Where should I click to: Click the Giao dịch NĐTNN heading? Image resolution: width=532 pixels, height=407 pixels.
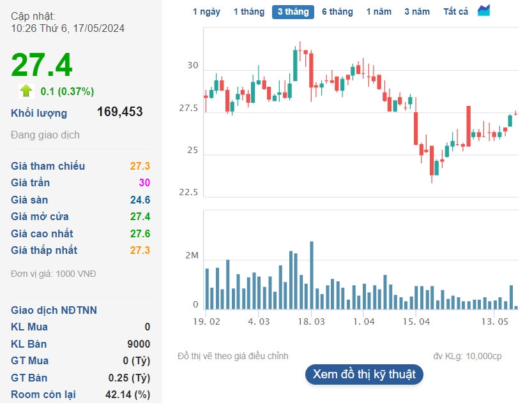click(x=54, y=311)
